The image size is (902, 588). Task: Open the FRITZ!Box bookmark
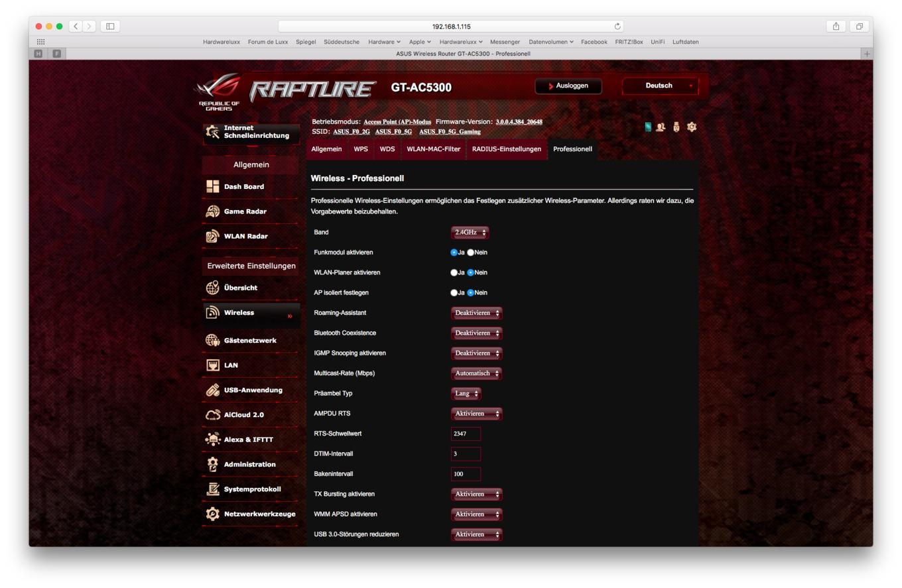coord(629,42)
